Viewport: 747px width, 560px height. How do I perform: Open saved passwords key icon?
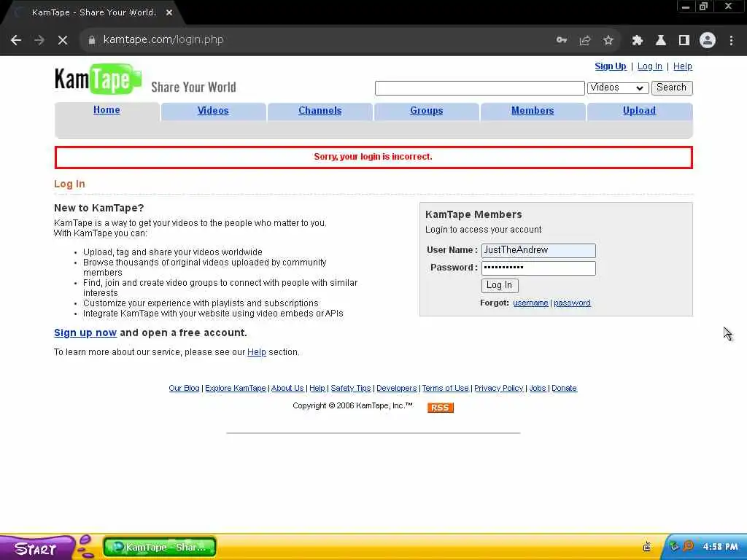coord(562,40)
